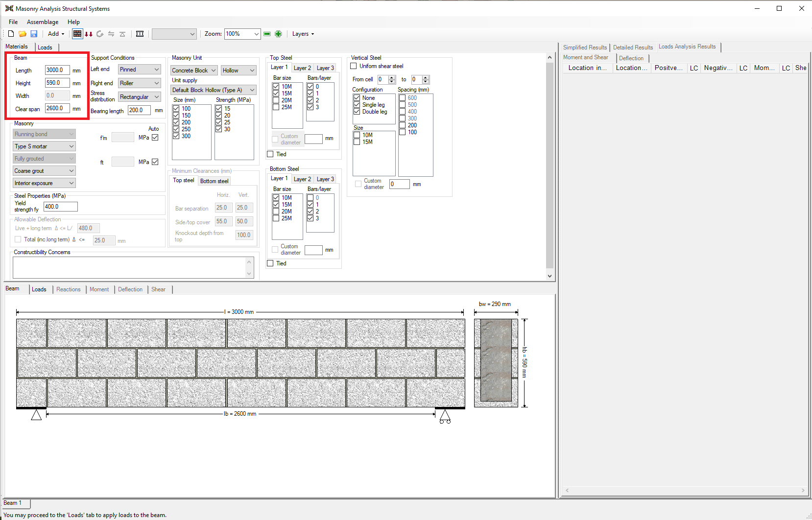Click the New file icon
Viewport: 812px width, 520px height.
11,34
